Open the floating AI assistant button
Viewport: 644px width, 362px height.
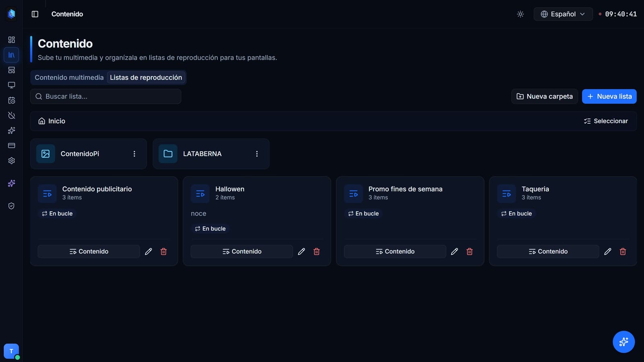(624, 342)
